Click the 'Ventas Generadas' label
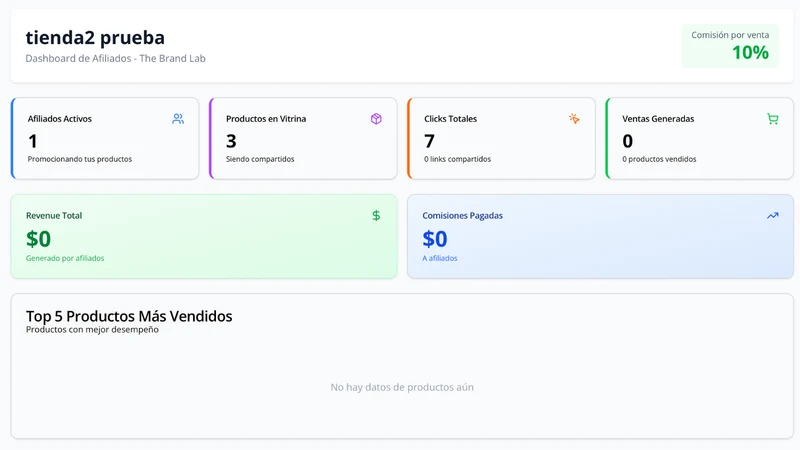The image size is (800, 450). (658, 119)
